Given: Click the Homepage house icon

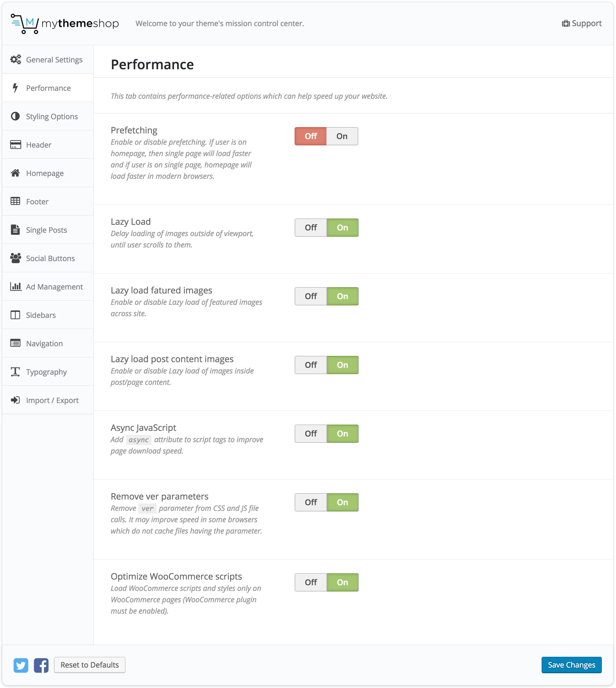Looking at the screenshot, I should click(x=15, y=173).
